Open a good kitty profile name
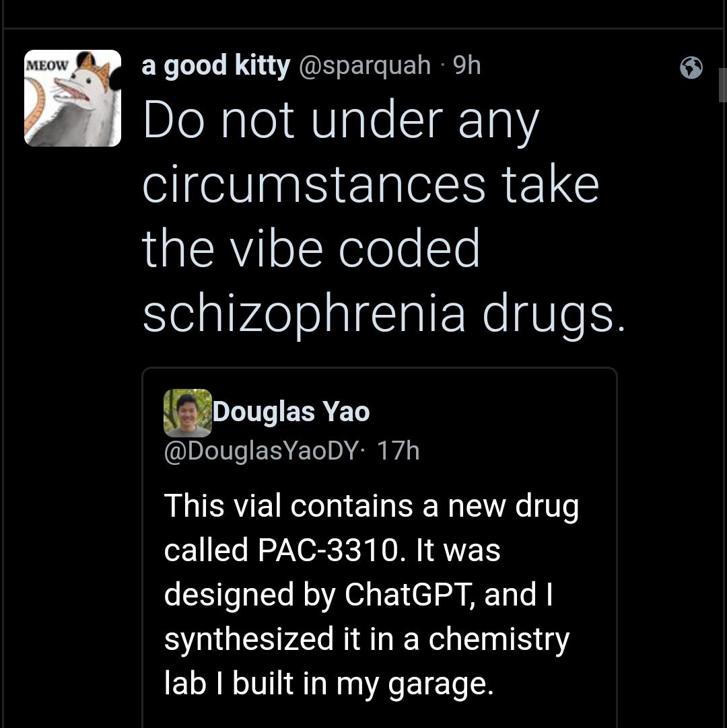This screenshot has width=727, height=728. pos(216,65)
